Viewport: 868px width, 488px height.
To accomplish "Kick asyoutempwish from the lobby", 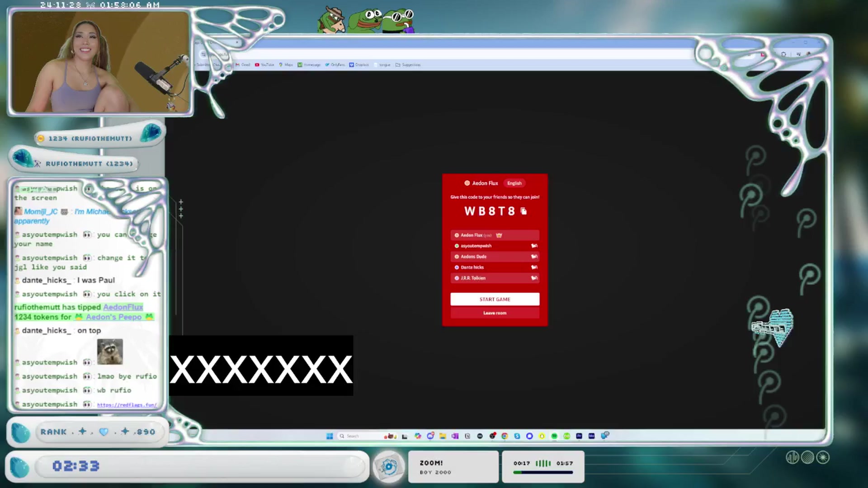I will [534, 246].
